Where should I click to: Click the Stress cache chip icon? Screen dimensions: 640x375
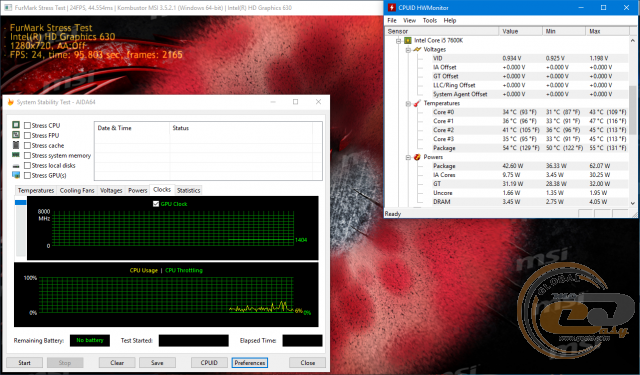(x=16, y=145)
